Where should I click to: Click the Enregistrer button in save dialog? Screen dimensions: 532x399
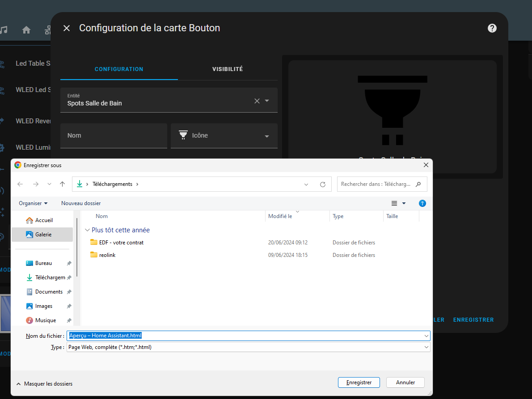click(x=359, y=382)
